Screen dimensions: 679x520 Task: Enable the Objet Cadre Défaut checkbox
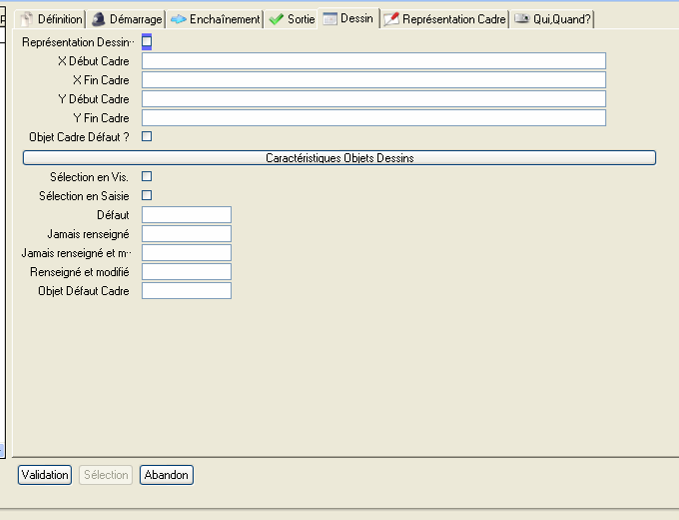[147, 136]
